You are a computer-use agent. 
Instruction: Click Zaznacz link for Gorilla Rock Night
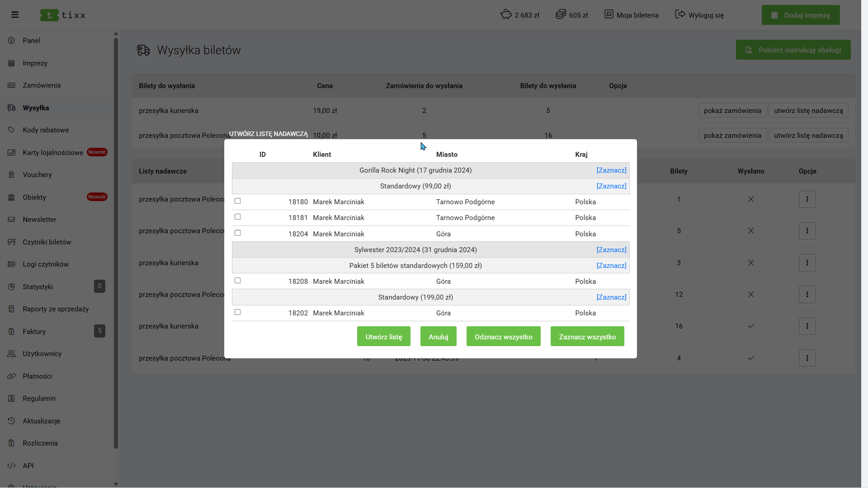(x=611, y=170)
